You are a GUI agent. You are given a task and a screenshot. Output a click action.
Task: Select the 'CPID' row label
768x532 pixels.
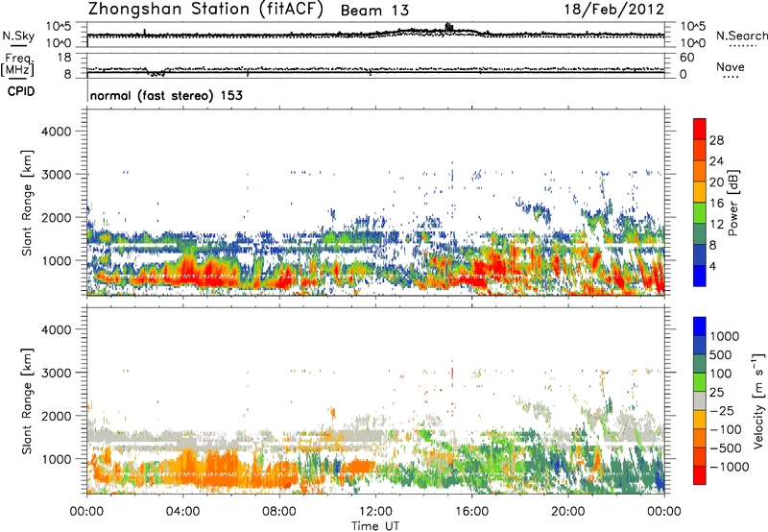coord(21,91)
